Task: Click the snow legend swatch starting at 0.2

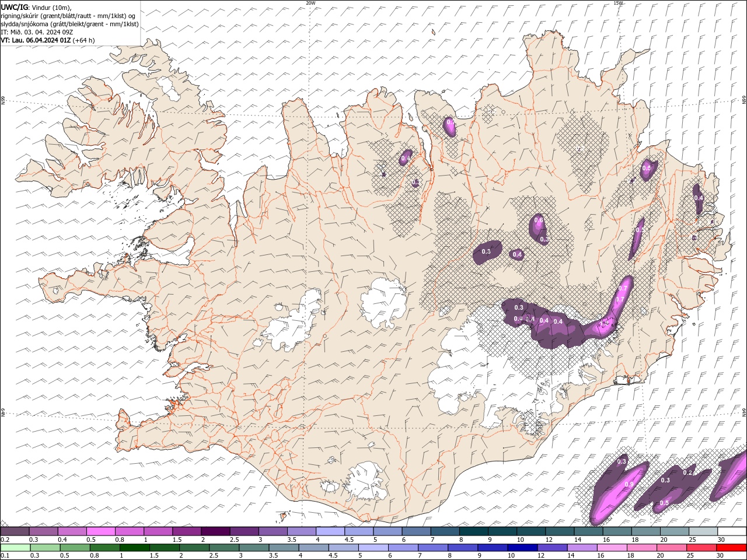Action: [15, 531]
